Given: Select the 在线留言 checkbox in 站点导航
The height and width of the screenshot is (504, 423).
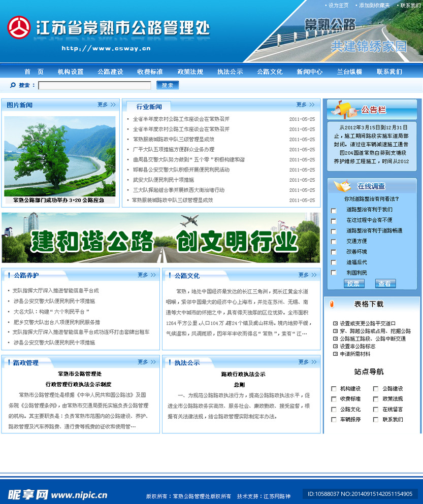Looking at the screenshot, I should point(376,410).
